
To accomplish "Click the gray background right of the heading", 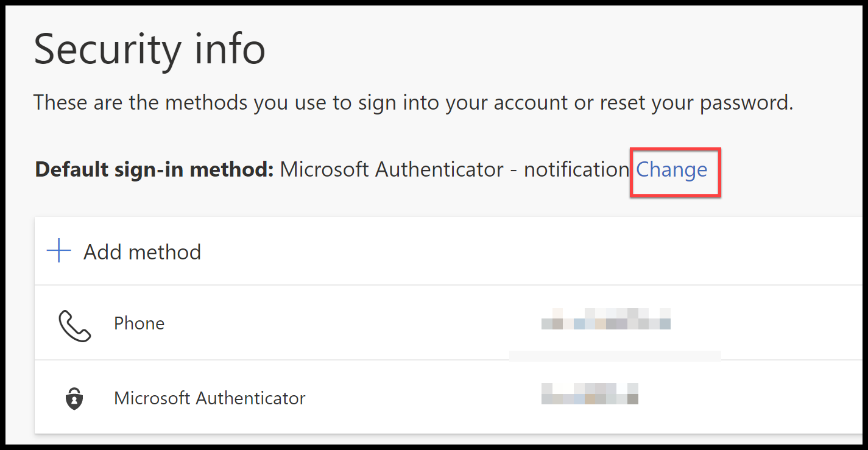I will (x=548, y=49).
